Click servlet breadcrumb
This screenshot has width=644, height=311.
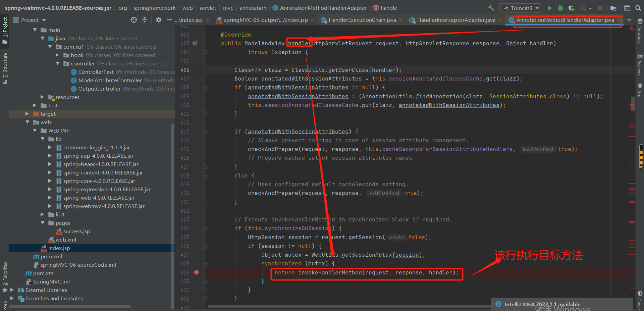208,8
